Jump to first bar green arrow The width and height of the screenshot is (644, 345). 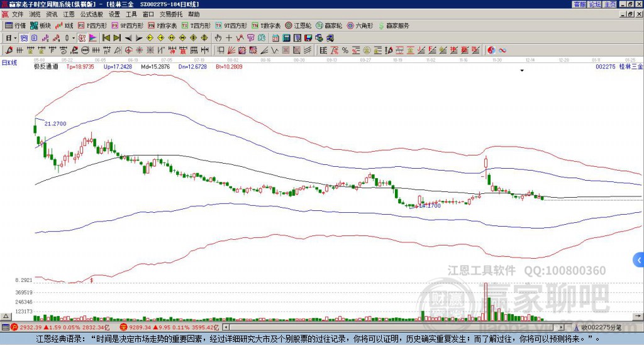106,38
